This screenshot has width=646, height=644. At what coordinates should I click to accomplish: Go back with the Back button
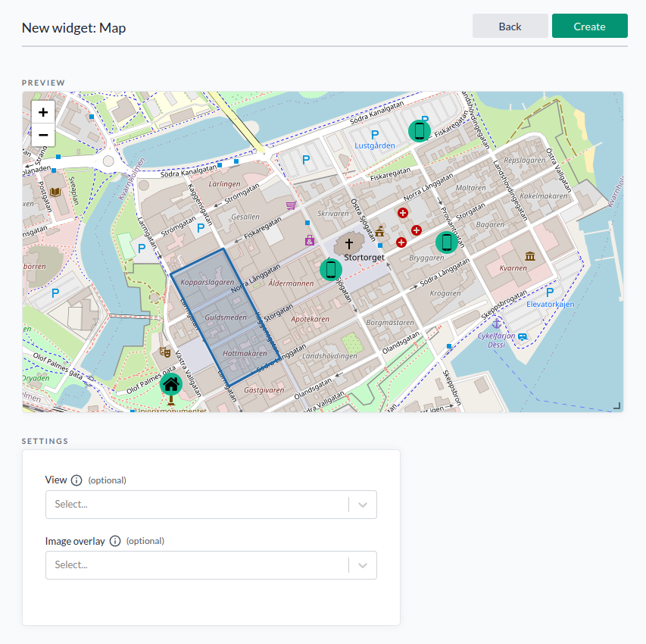(510, 26)
